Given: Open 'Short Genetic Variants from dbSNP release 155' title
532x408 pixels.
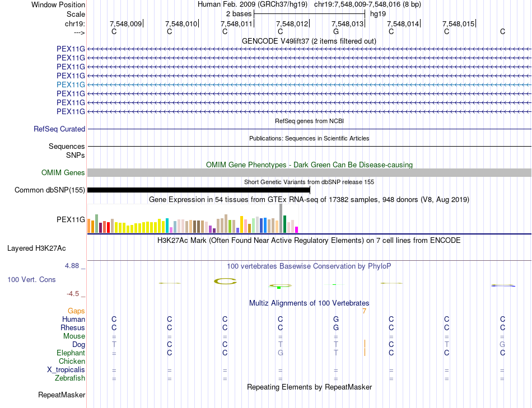Looking at the screenshot, I should pyautogui.click(x=309, y=182).
